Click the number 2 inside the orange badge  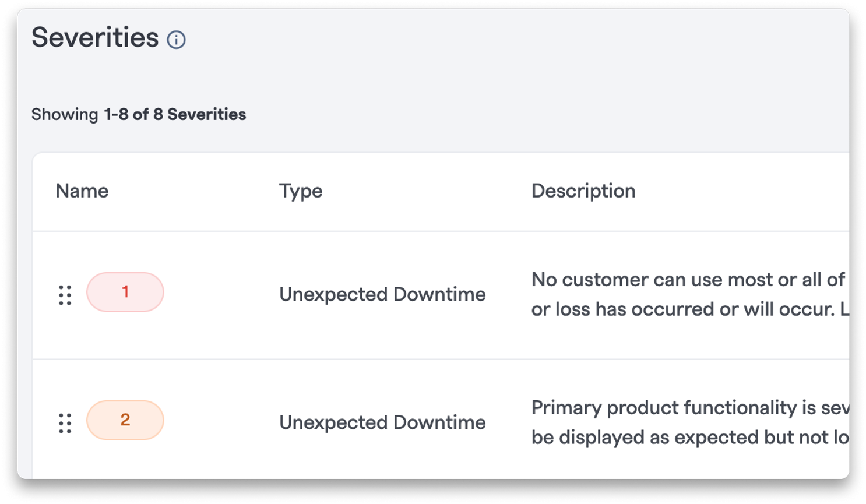(125, 420)
